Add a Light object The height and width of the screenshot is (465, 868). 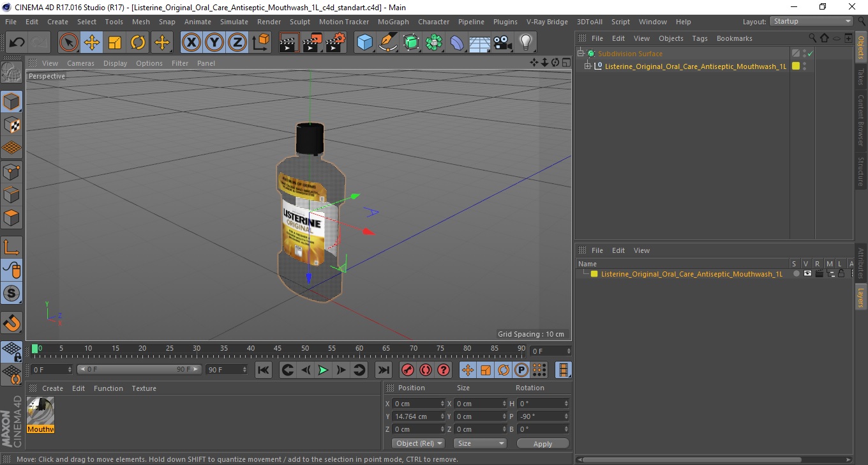[525, 43]
